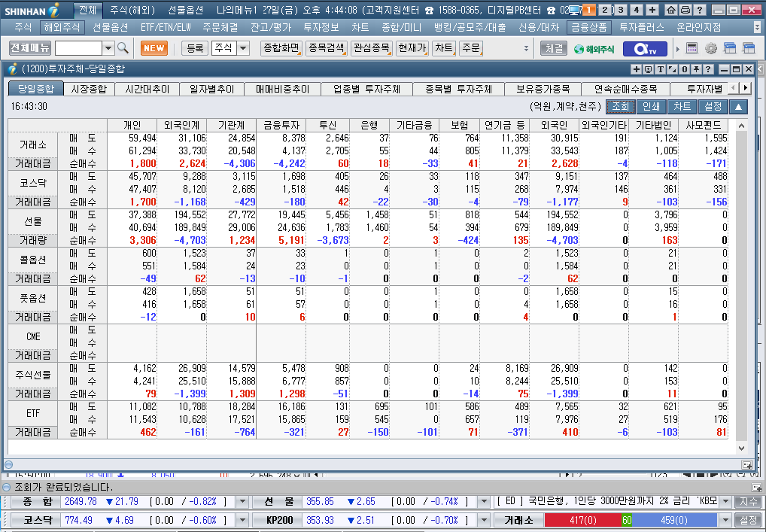Open the calculator tool icon
Screen dimensions: 766x532
coord(692,48)
